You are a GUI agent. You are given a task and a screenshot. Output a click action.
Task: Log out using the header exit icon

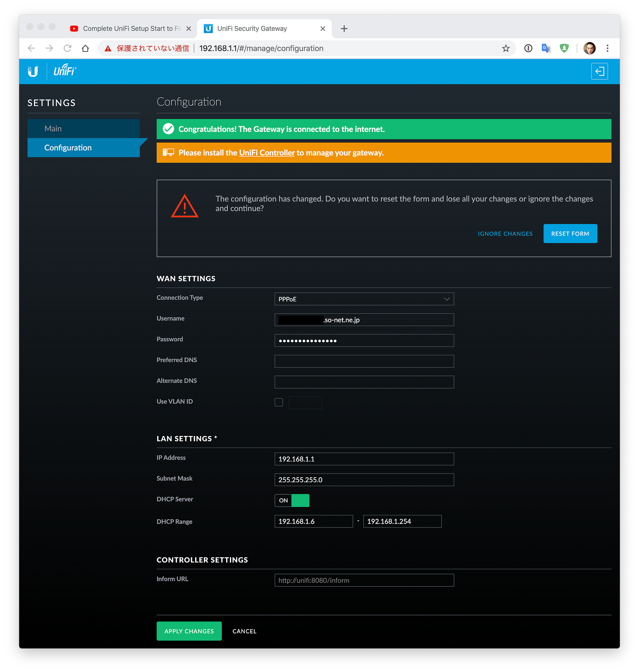tap(599, 71)
